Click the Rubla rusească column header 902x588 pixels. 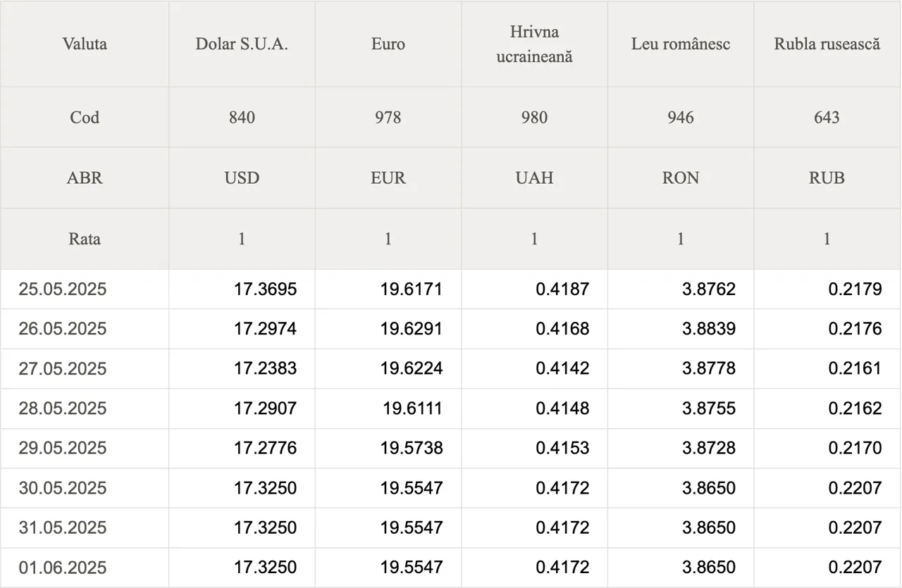click(x=827, y=44)
